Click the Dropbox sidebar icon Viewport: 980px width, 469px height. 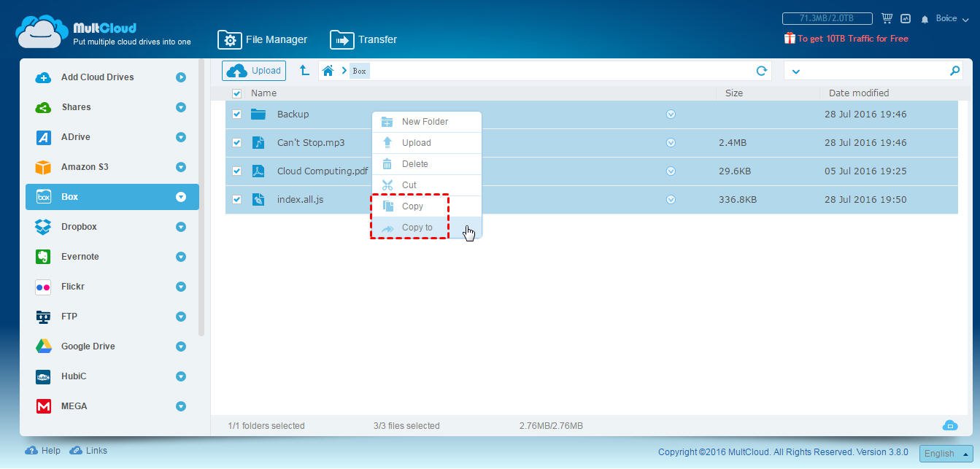tap(43, 227)
